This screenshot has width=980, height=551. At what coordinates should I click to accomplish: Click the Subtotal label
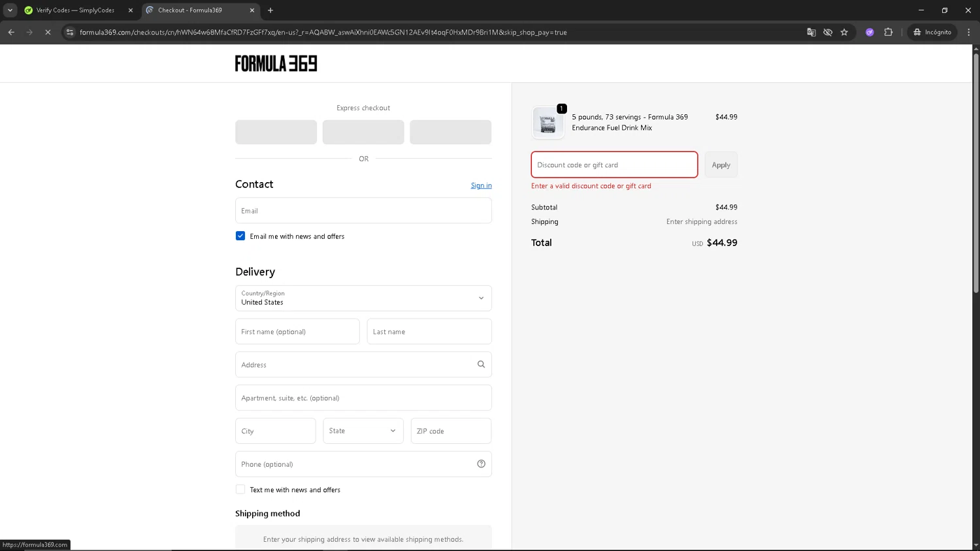(544, 207)
